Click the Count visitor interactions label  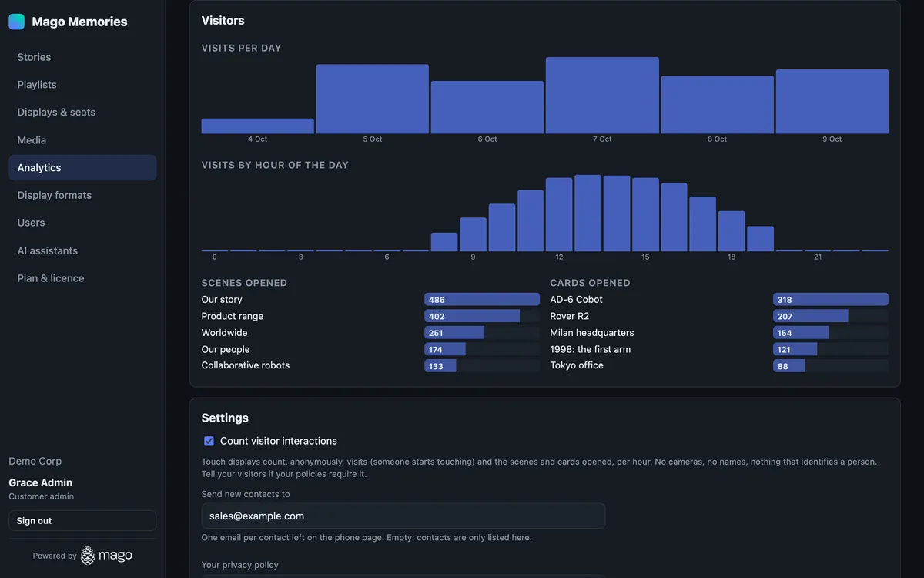(x=279, y=441)
